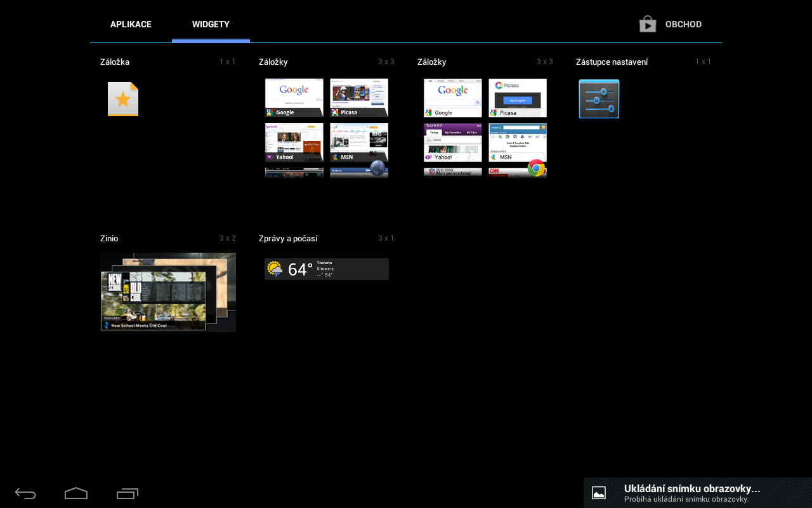Tap the Chrome logo on bookmarks widget
Viewport: 812px width, 508px height.
click(536, 168)
